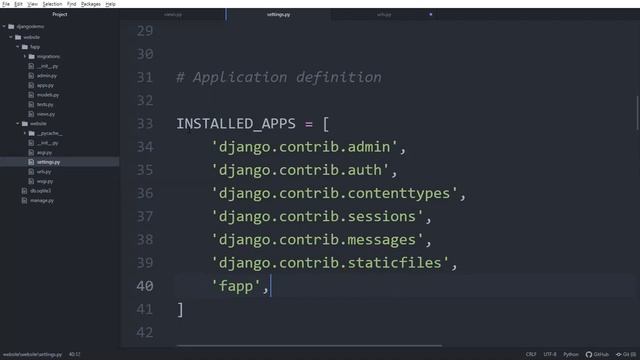Click file icon of tests.py

point(31,104)
